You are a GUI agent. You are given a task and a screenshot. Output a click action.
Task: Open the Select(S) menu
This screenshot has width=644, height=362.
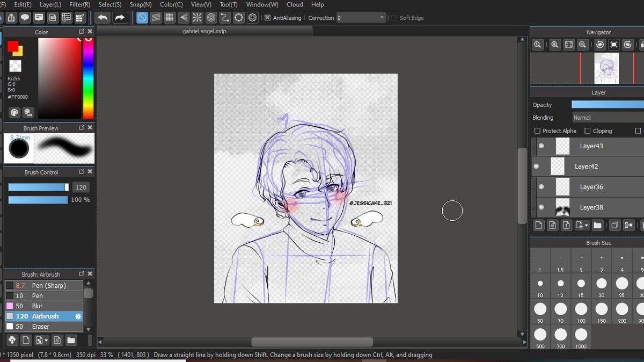110,4
